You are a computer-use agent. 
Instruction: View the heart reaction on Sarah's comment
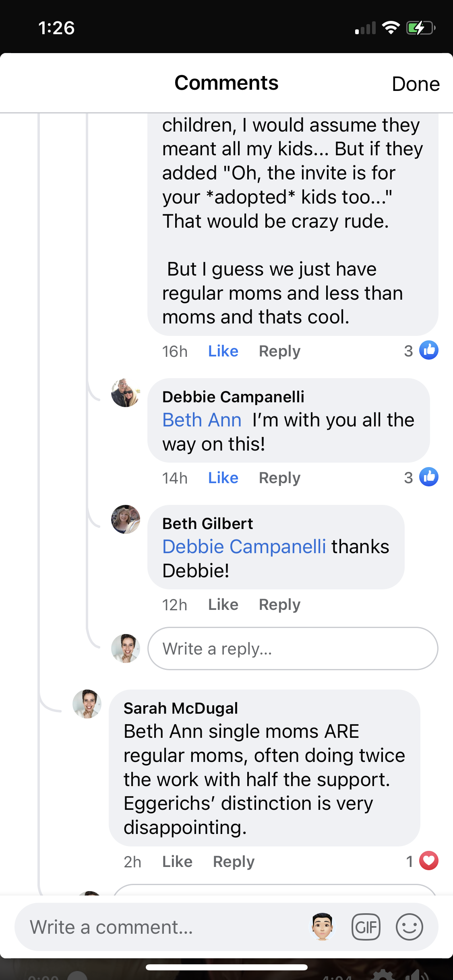coord(428,861)
